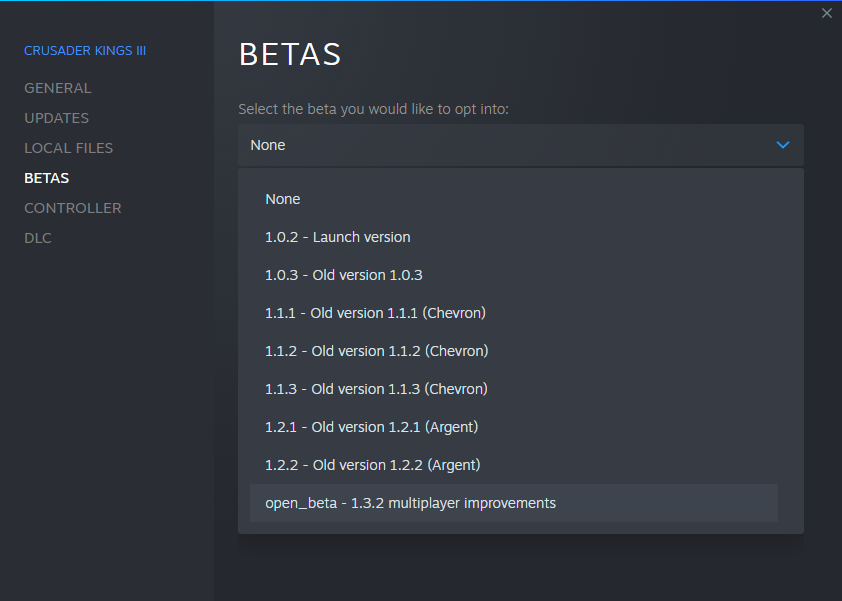Select the 1.1.3 Chevron beta entry

click(375, 388)
